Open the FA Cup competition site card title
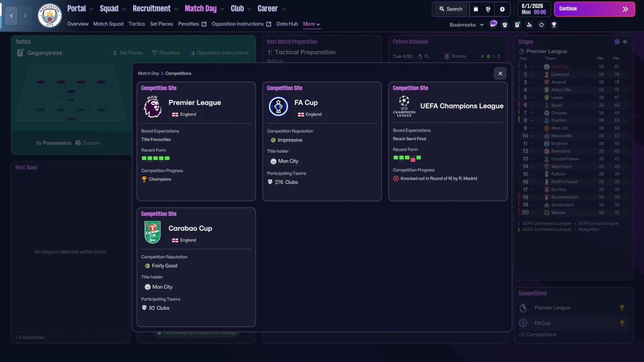 (x=306, y=103)
